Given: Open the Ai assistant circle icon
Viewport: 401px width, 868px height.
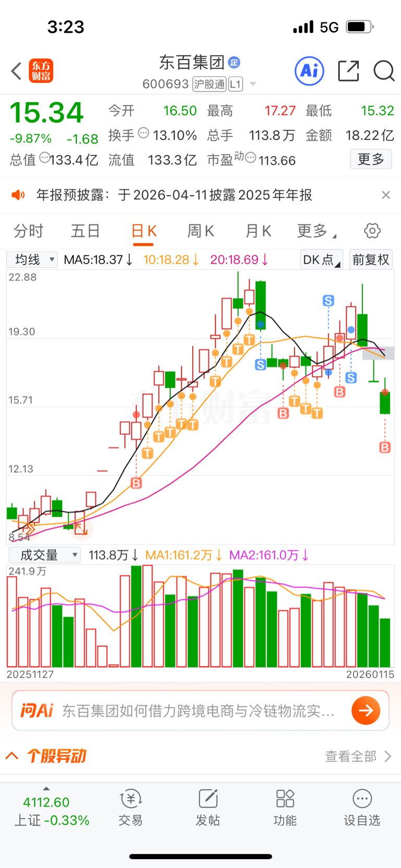Looking at the screenshot, I should [310, 71].
